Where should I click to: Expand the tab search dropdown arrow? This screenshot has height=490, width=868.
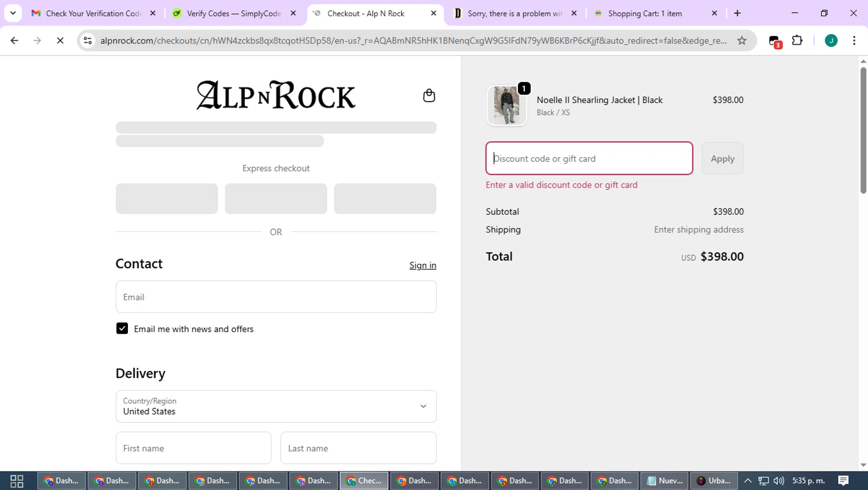(13, 13)
